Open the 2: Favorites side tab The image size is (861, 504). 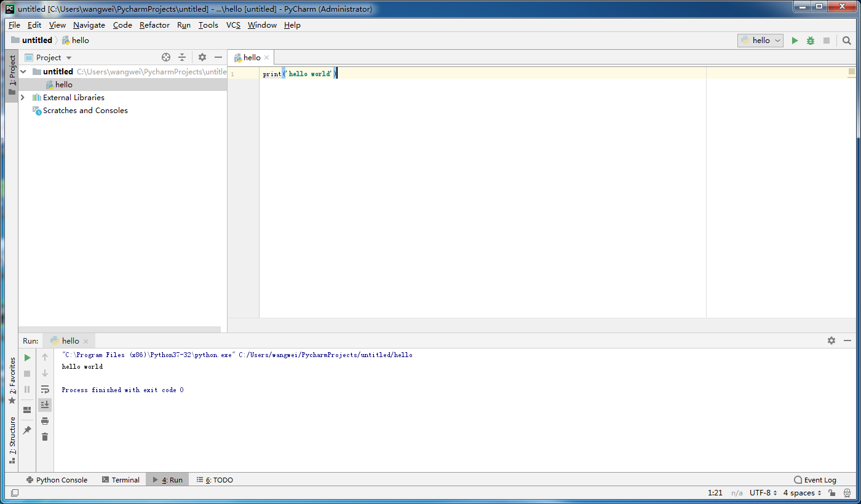[x=12, y=380]
